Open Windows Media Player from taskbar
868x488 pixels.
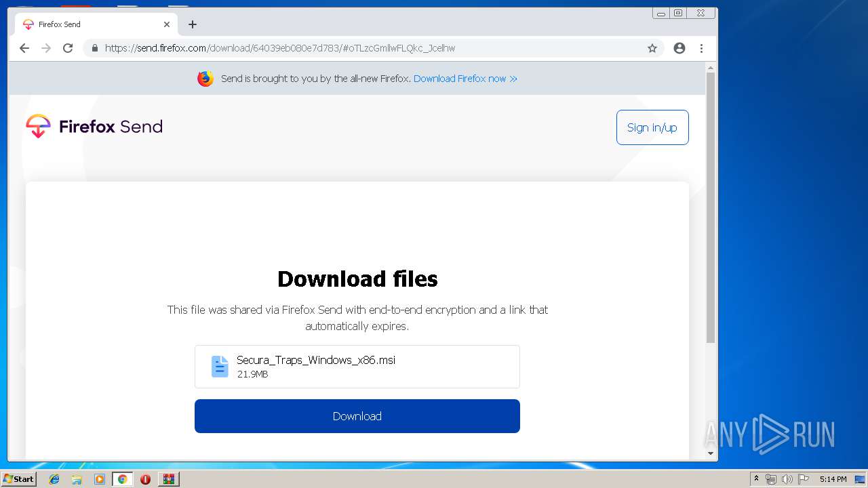(100, 479)
